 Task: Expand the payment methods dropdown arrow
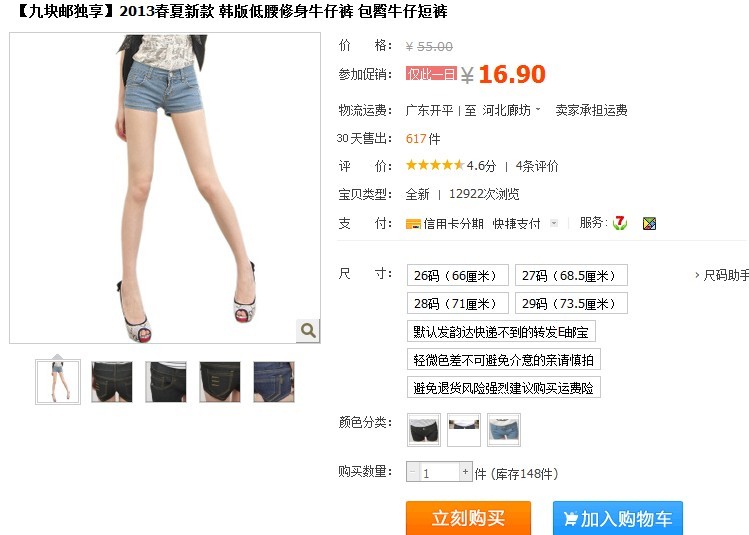click(x=554, y=223)
